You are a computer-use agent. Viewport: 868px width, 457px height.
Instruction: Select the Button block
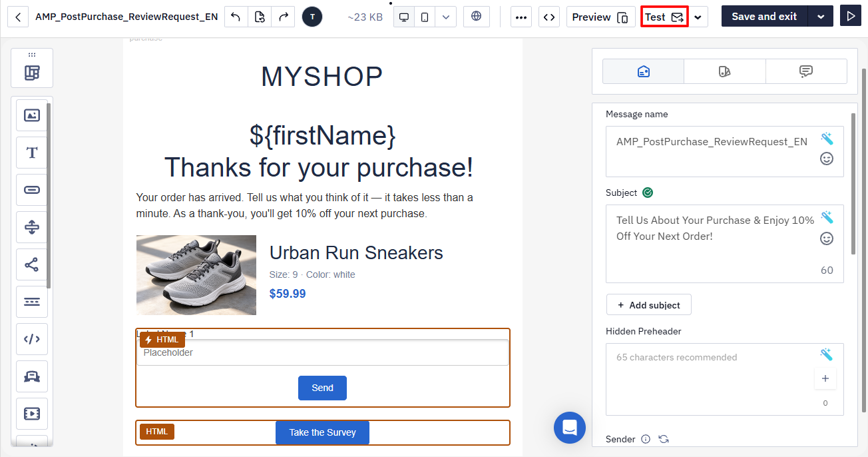32,190
